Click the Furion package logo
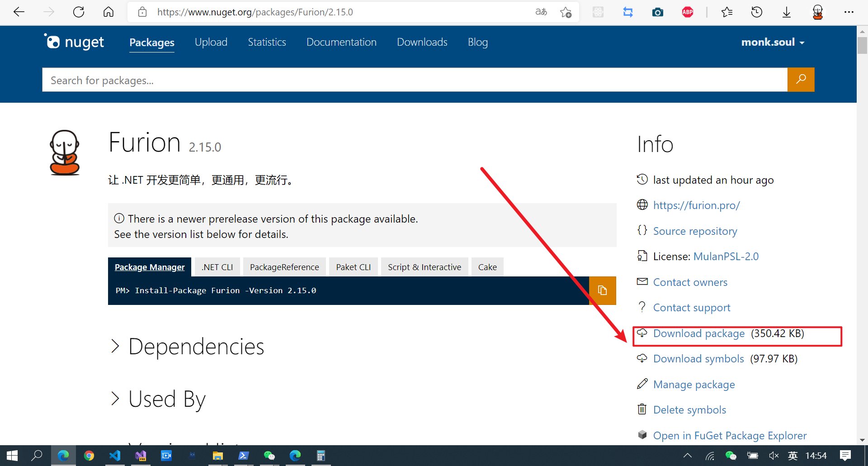 (x=65, y=152)
